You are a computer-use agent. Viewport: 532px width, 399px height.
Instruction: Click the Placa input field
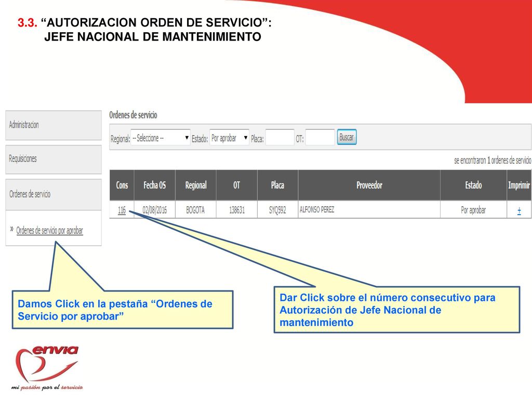(280, 137)
